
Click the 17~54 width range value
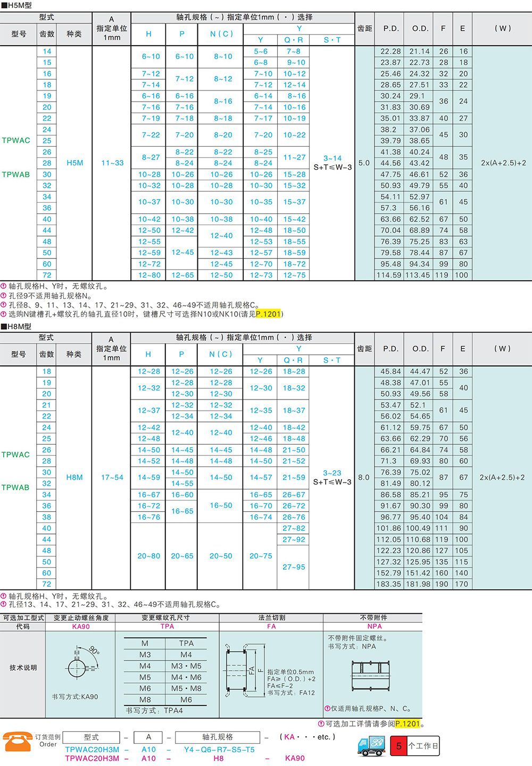112,477
